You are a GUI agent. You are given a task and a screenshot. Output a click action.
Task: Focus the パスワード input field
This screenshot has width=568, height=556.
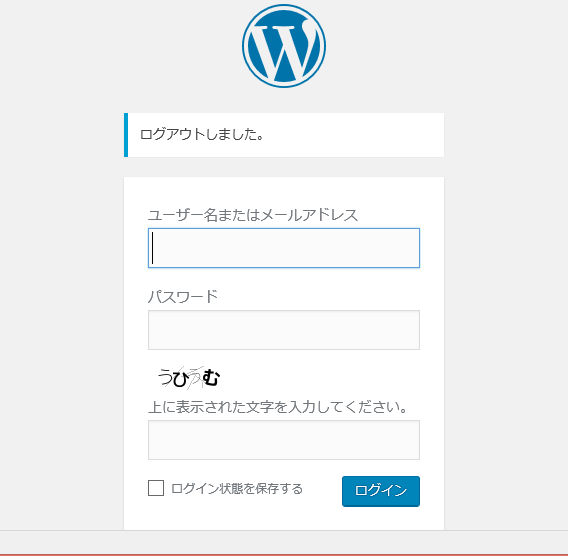pos(284,330)
